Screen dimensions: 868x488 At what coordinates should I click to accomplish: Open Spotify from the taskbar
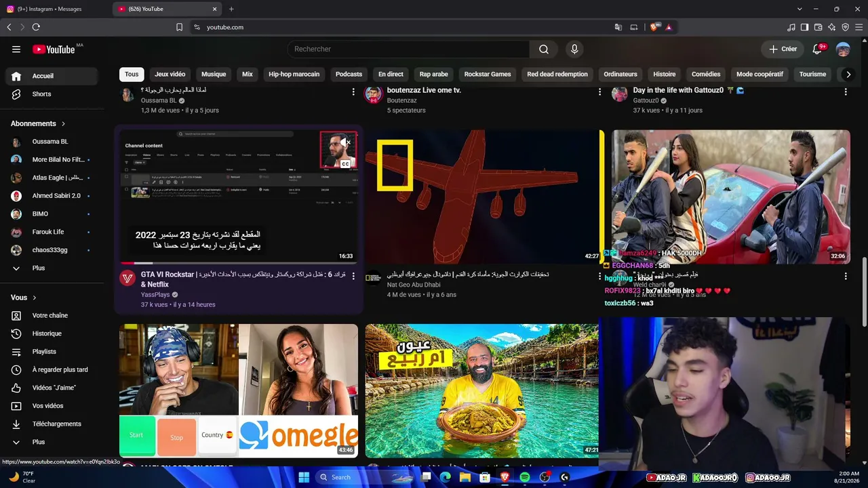[525, 477]
